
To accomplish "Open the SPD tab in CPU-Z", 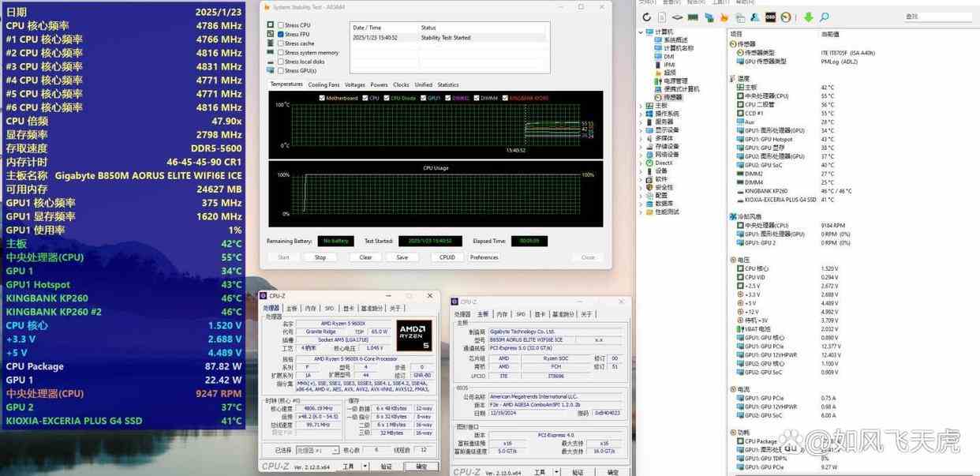I will (x=328, y=309).
